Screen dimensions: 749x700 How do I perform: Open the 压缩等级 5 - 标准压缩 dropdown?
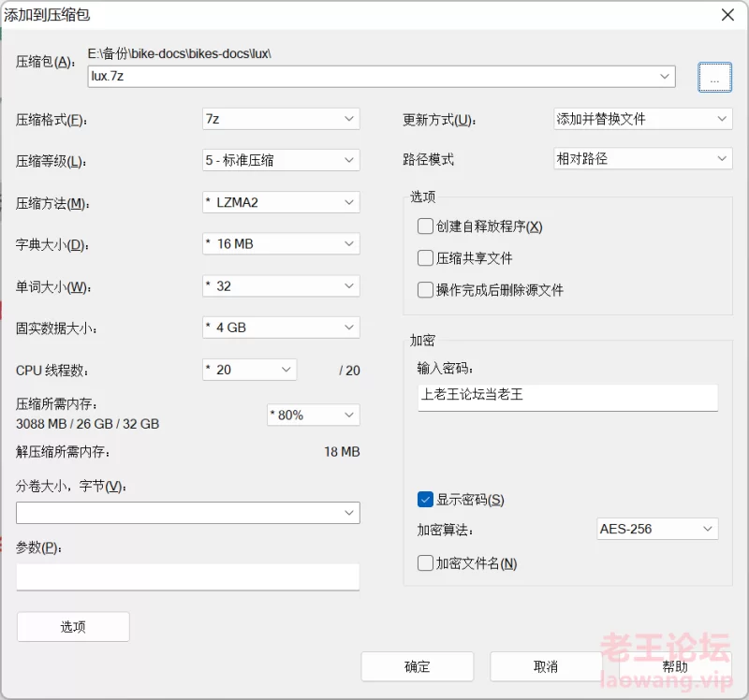point(281,160)
